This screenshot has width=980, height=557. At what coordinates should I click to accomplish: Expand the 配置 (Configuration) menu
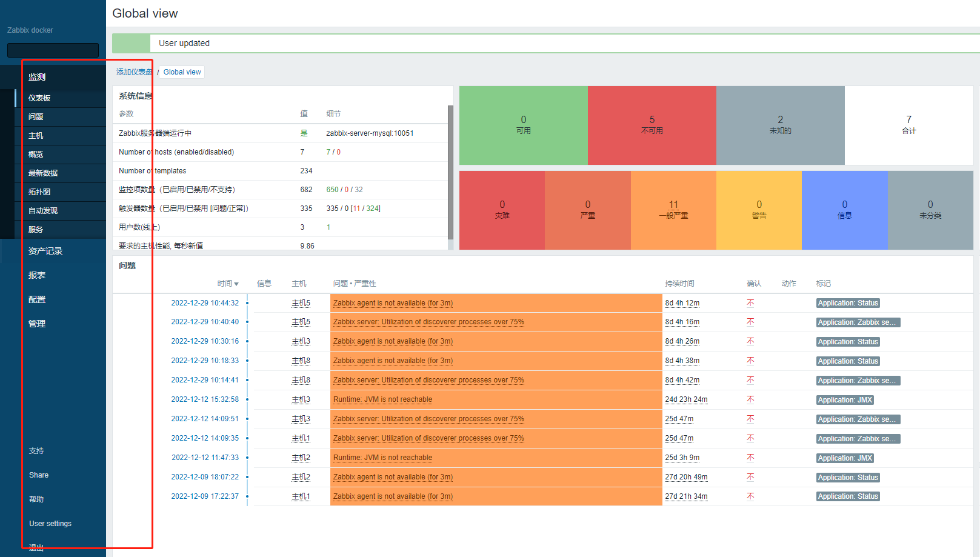pos(36,299)
